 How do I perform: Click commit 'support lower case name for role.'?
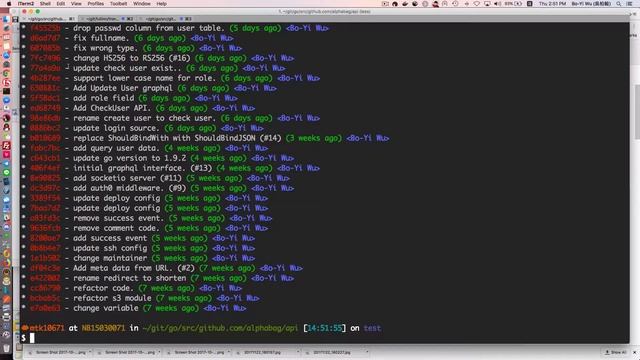coord(145,78)
